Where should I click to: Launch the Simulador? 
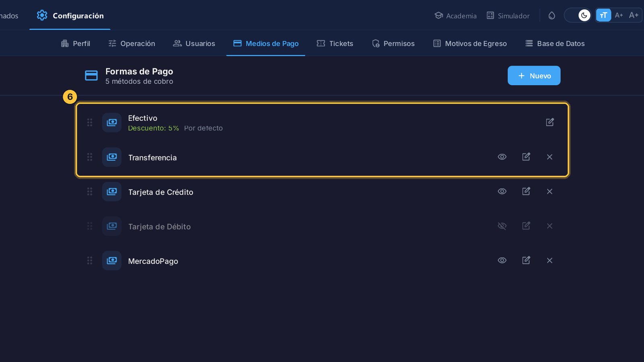508,16
